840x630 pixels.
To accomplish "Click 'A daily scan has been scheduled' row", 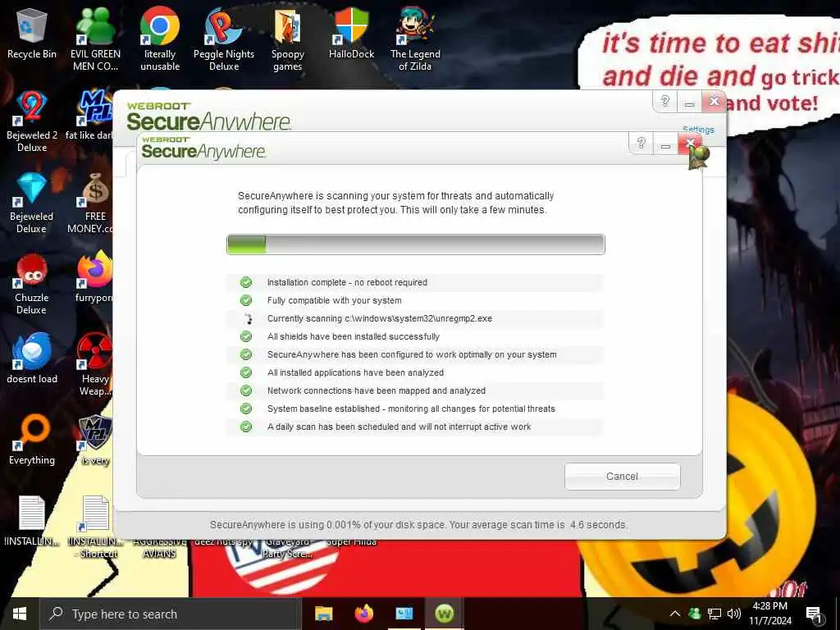I will (414, 427).
